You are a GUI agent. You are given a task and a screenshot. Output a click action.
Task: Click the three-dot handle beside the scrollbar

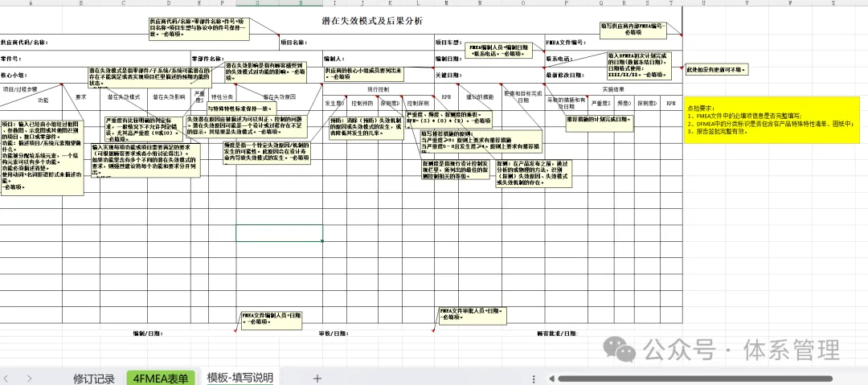(x=533, y=379)
